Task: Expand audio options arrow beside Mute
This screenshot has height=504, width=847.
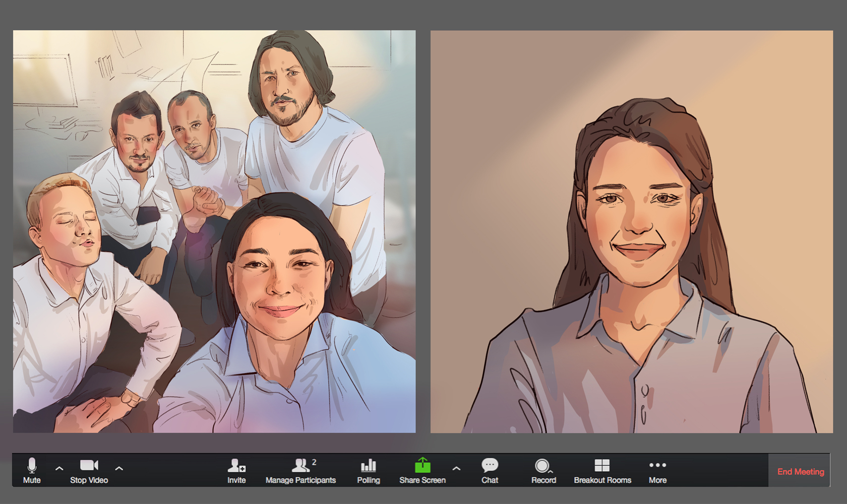Action: coord(59,468)
